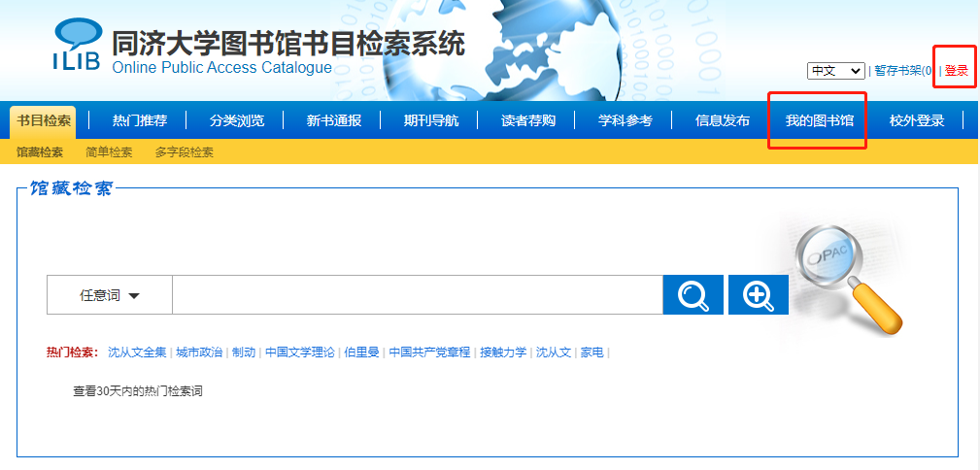Click the red 登录 link
This screenshot has width=980, height=470.
click(957, 71)
